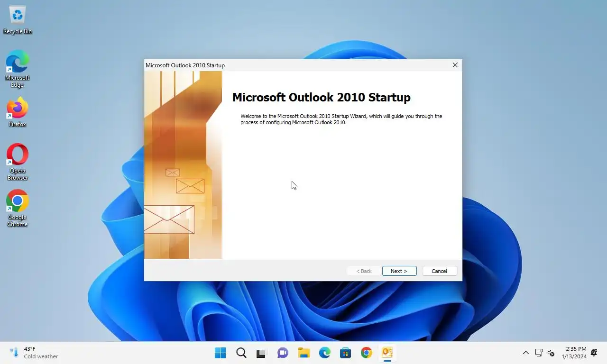The height and width of the screenshot is (364, 607).
Task: Click muted volume tray icon
Action: (551, 353)
